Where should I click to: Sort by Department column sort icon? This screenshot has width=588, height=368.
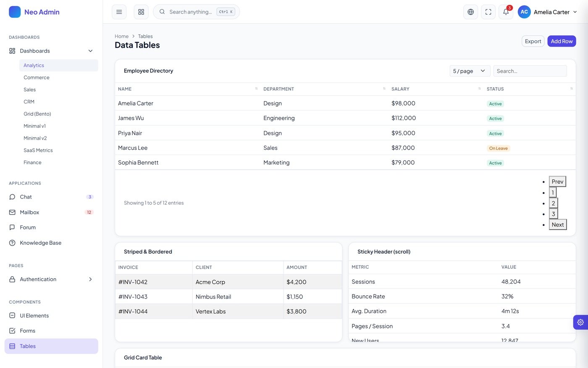click(384, 89)
